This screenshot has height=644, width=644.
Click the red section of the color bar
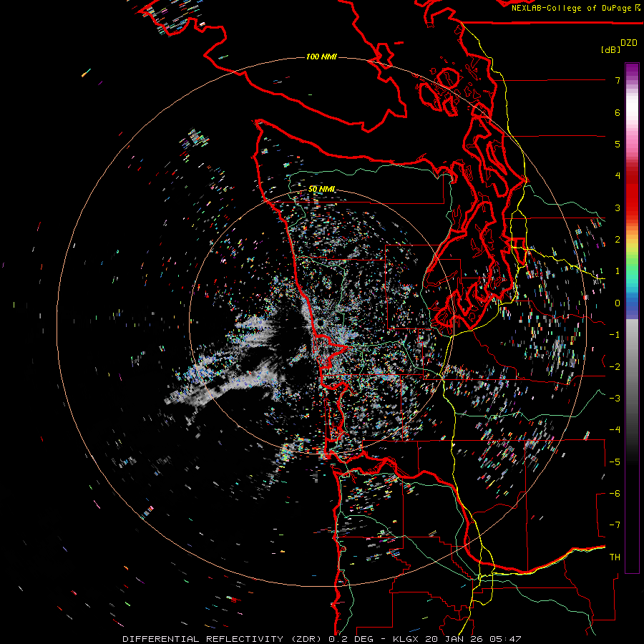tap(632, 193)
